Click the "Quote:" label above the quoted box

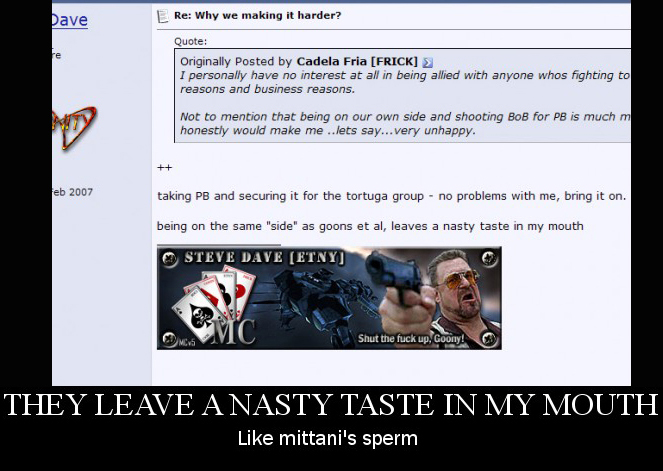click(x=191, y=41)
